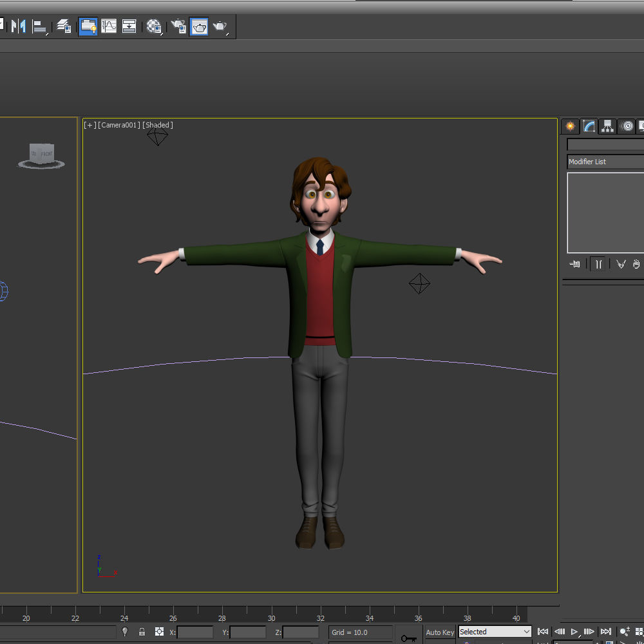Click the object name input field

coord(605,144)
